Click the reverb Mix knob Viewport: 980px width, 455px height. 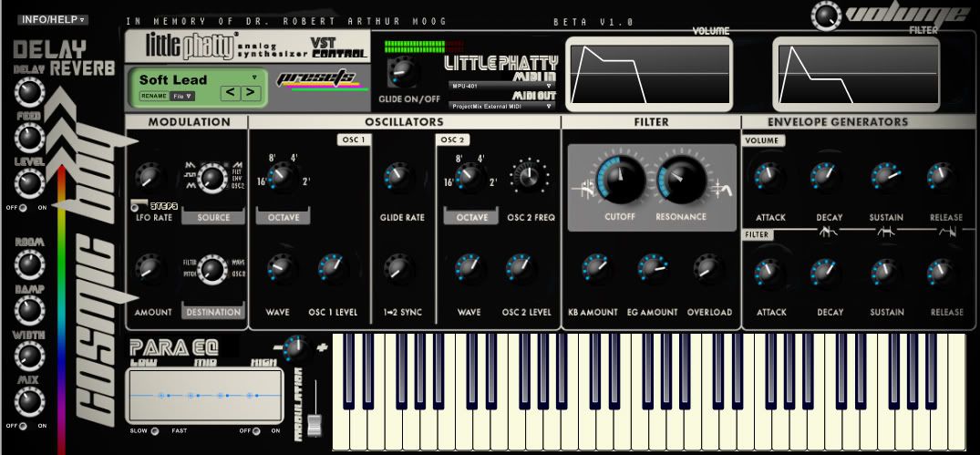tap(29, 402)
